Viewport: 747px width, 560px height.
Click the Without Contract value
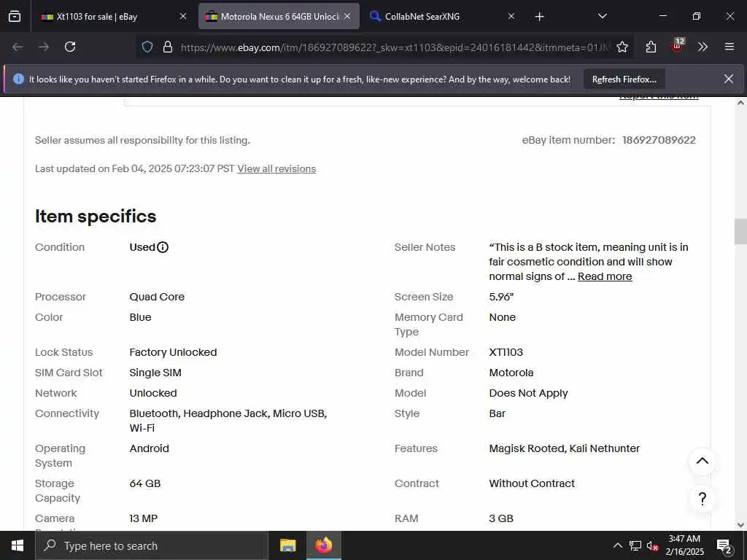pyautogui.click(x=532, y=483)
